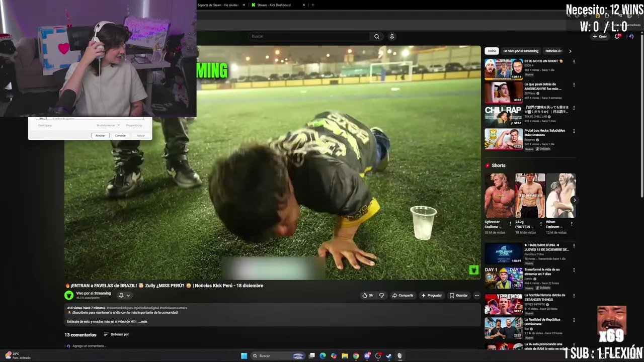
Task: Show next Shorts with arrow
Action: point(574,200)
